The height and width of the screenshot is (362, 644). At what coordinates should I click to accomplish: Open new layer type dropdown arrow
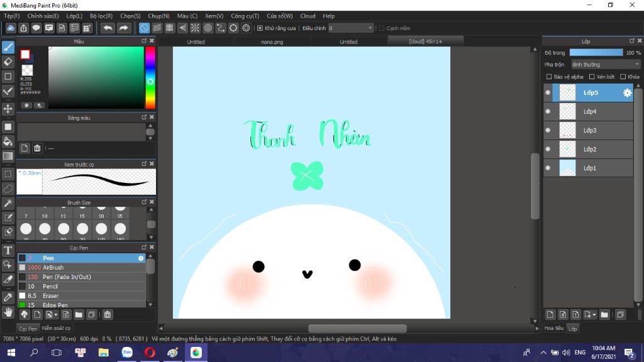click(594, 315)
